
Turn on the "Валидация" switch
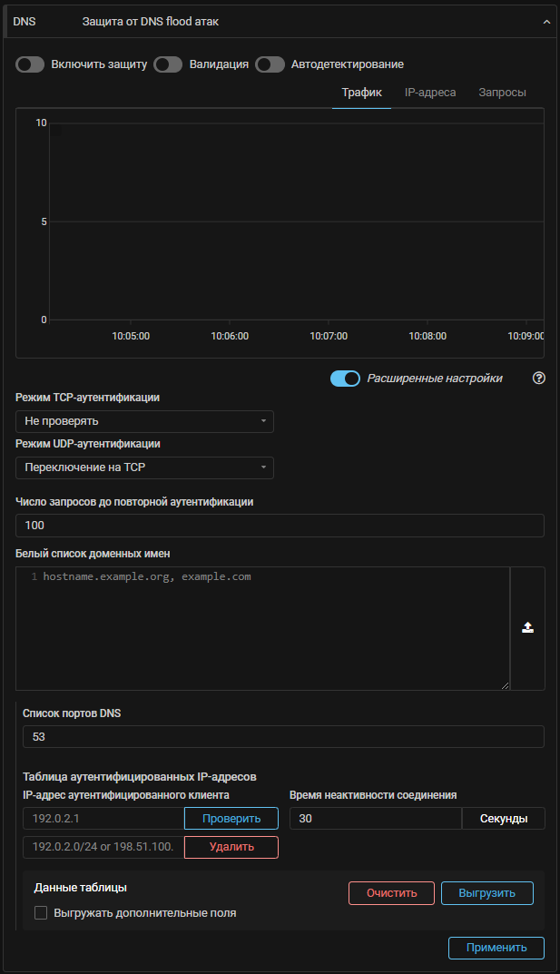pyautogui.click(x=168, y=64)
